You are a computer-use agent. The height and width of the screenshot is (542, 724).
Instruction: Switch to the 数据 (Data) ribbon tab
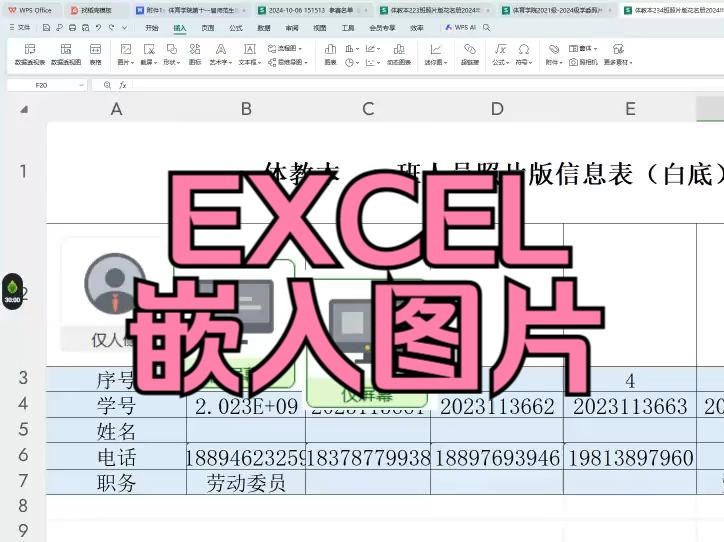point(264,28)
